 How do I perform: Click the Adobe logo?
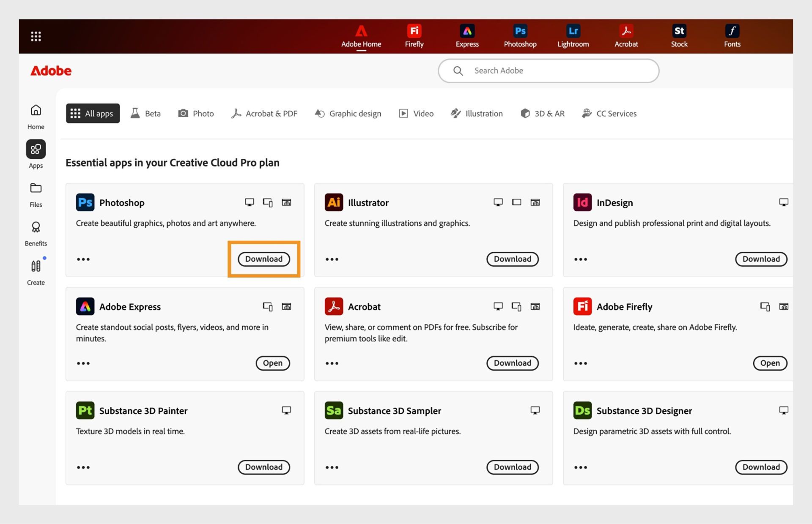click(x=51, y=71)
